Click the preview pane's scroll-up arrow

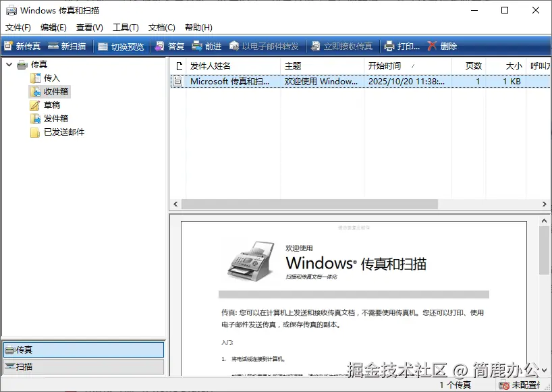click(545, 221)
